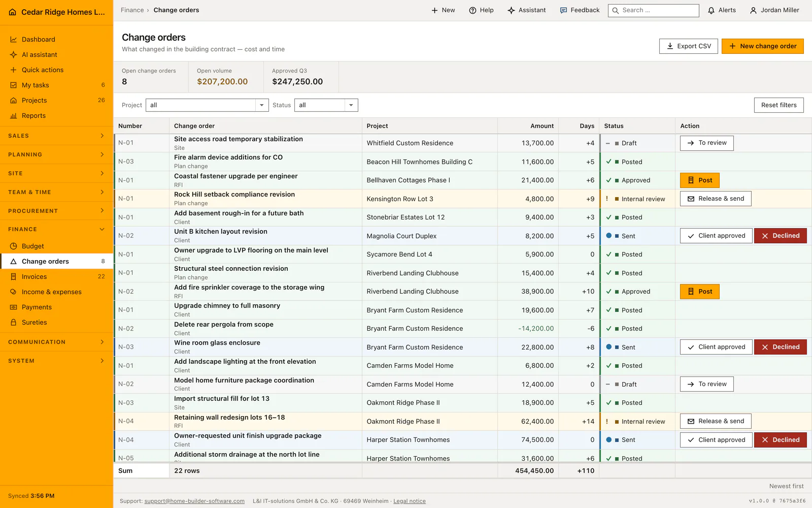Decline Unit B kitchen layout revision
812x508 pixels.
point(780,236)
